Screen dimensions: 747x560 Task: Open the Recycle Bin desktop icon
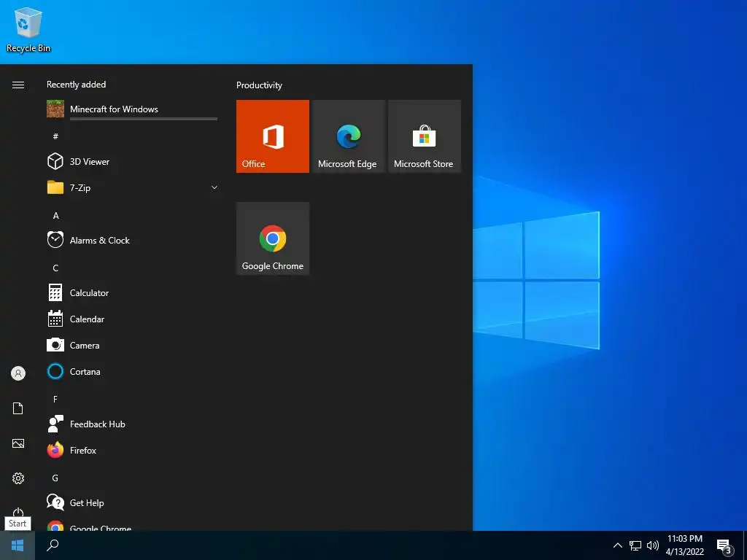(x=28, y=29)
